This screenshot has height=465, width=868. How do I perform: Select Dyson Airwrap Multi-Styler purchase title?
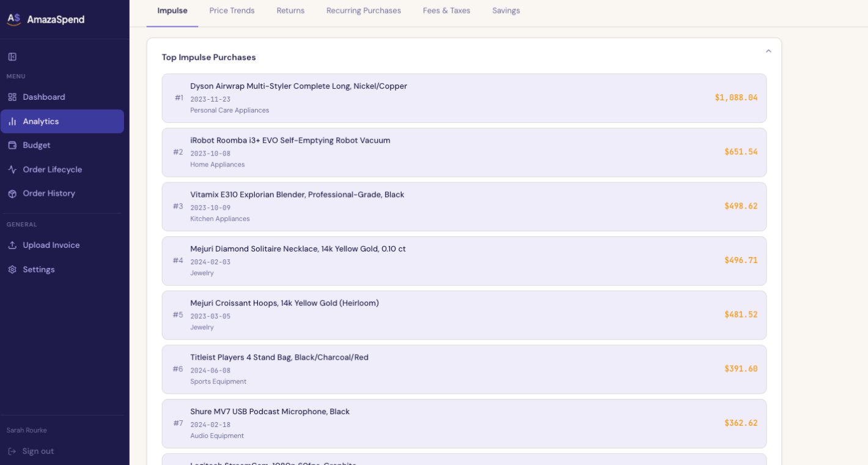(298, 86)
